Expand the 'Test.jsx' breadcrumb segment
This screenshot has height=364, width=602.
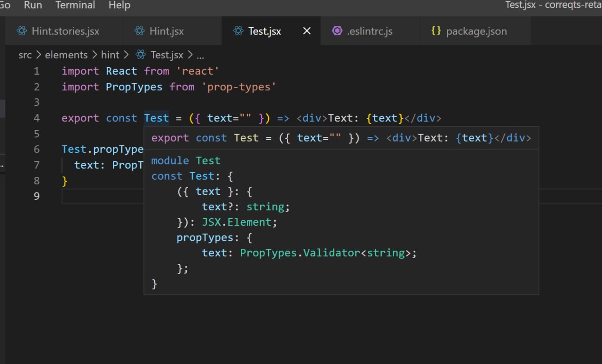pos(167,55)
